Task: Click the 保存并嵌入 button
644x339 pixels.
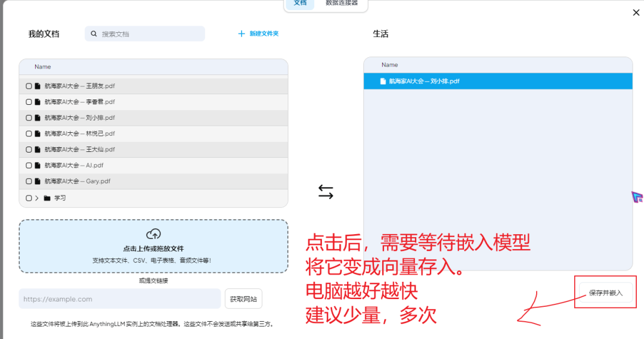Action: 606,293
